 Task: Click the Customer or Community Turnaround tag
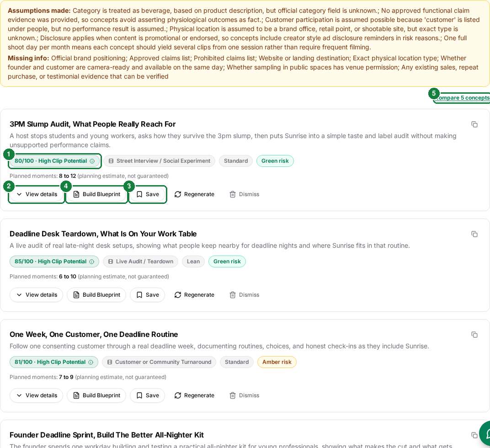159,362
